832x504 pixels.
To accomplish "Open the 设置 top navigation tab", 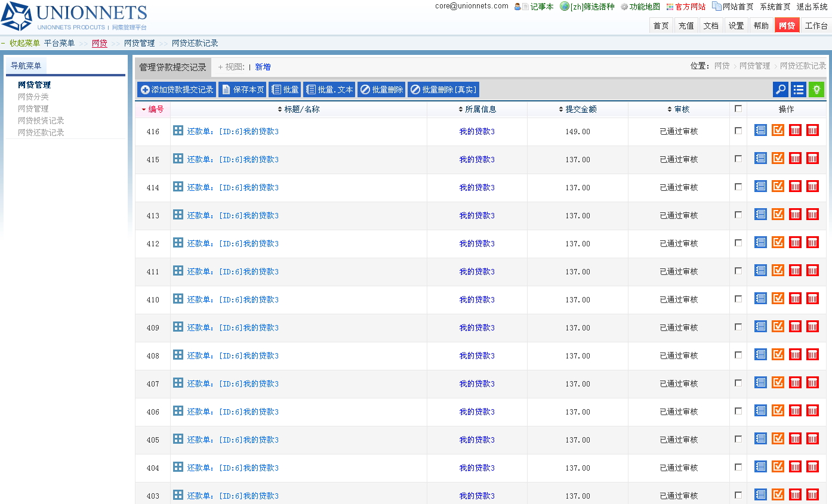I will tap(736, 26).
